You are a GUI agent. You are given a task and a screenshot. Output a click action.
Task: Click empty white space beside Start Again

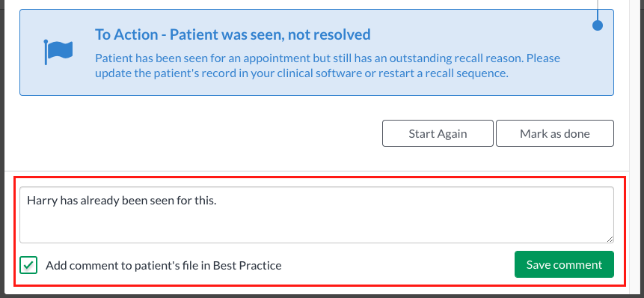197,133
